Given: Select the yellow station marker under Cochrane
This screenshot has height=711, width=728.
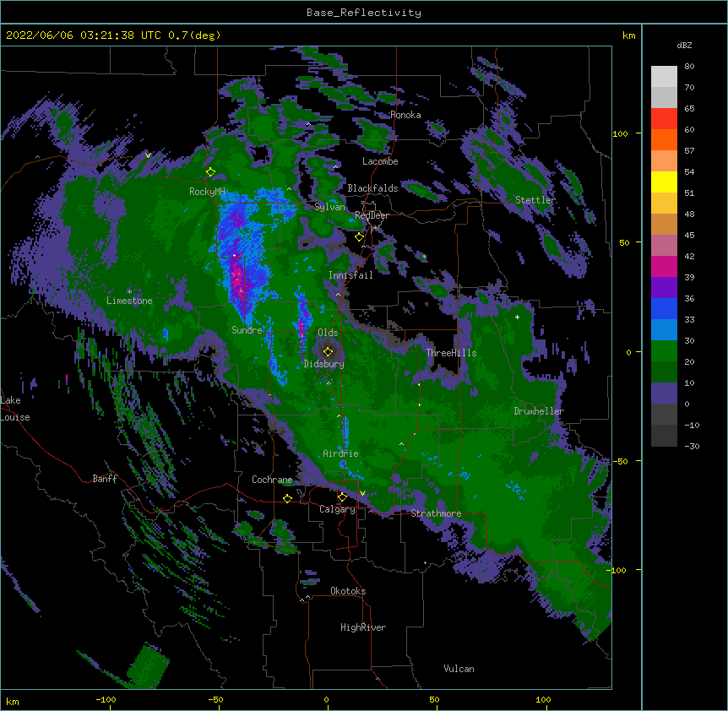Looking at the screenshot, I should (x=287, y=498).
